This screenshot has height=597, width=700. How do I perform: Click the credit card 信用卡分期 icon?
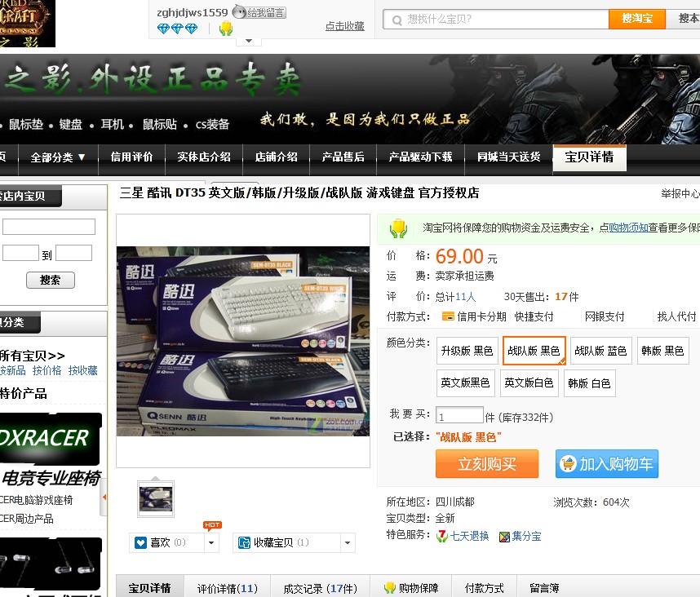pos(448,316)
